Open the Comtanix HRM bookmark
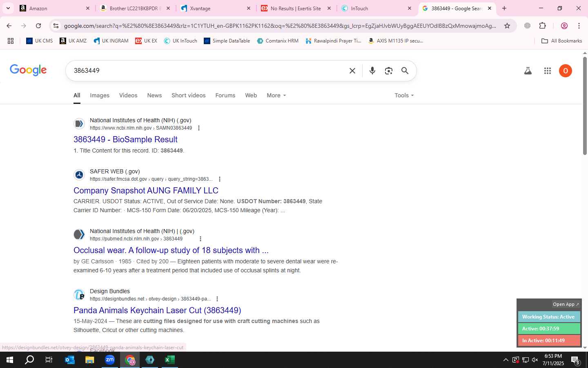The width and height of the screenshot is (588, 368). [278, 41]
